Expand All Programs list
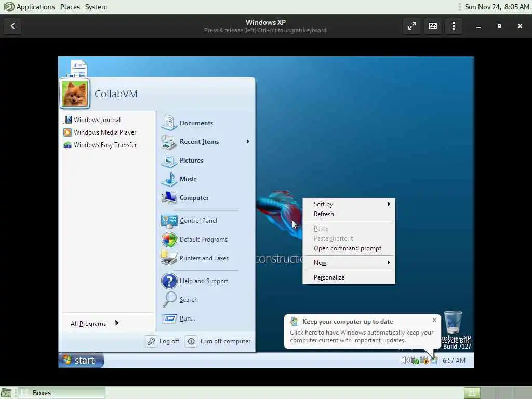532x399 pixels. pyautogui.click(x=95, y=323)
